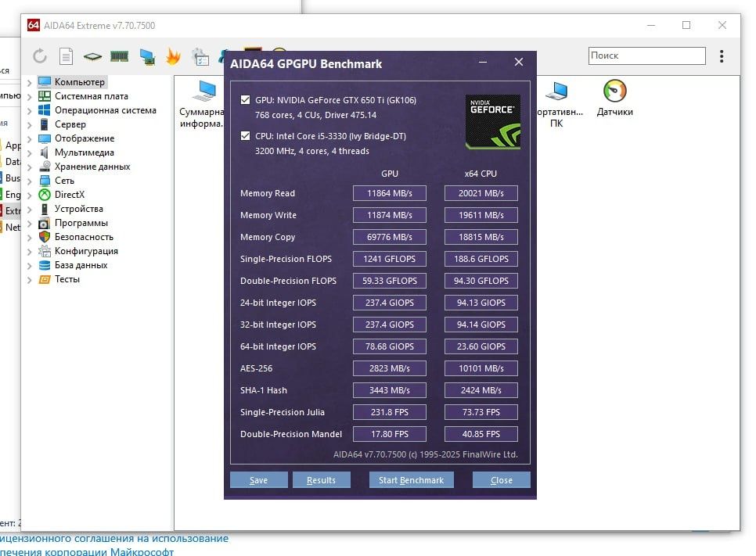Click the GPU Single-Precision value 1241 GFLOPS

pos(390,259)
